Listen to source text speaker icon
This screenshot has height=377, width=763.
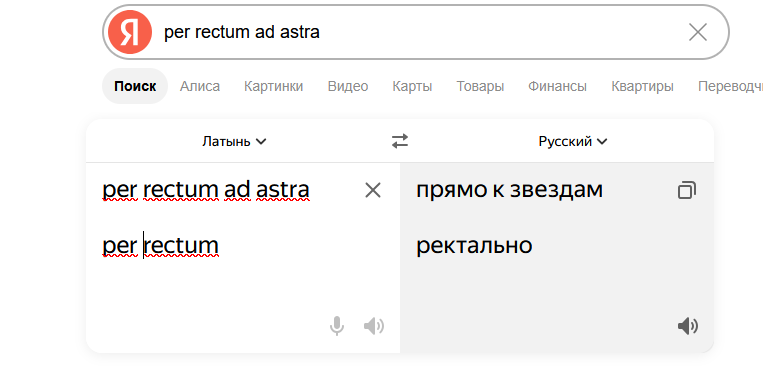[x=374, y=326]
